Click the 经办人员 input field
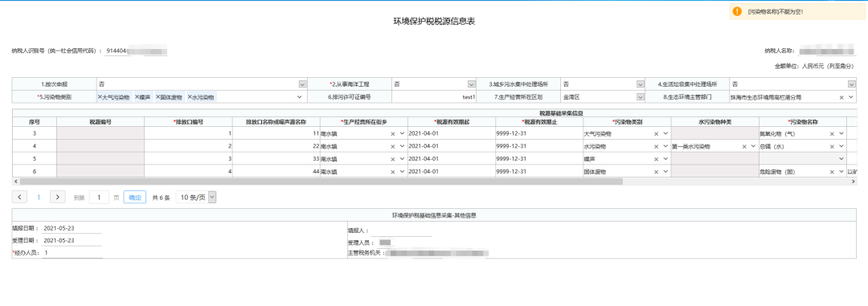 tap(72, 252)
